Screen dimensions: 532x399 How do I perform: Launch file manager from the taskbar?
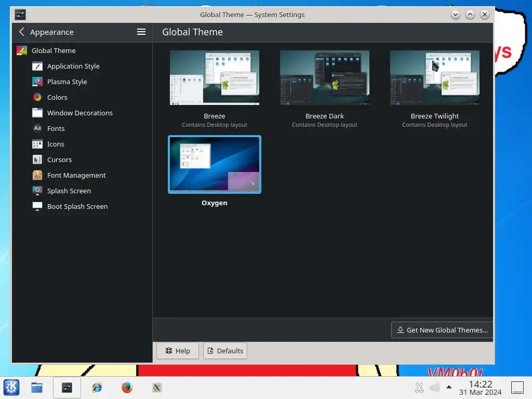37,388
